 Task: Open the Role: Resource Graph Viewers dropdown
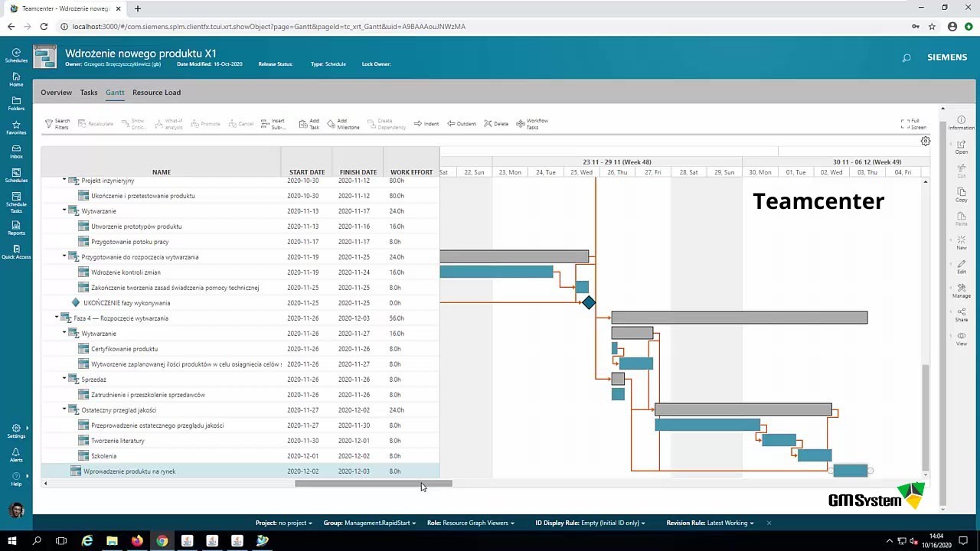point(471,523)
